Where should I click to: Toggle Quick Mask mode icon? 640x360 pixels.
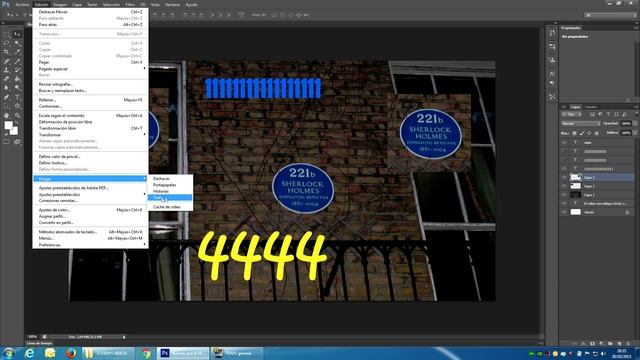point(6,142)
